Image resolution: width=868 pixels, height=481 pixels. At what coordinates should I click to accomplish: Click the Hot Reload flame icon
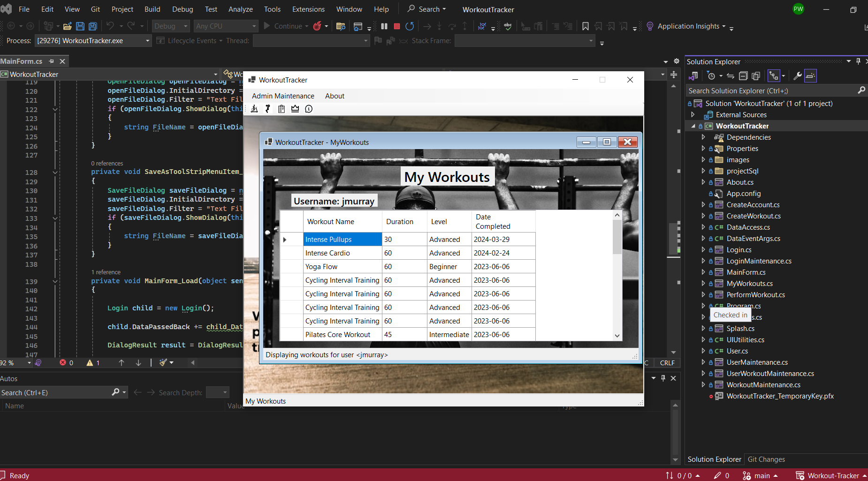pyautogui.click(x=317, y=26)
